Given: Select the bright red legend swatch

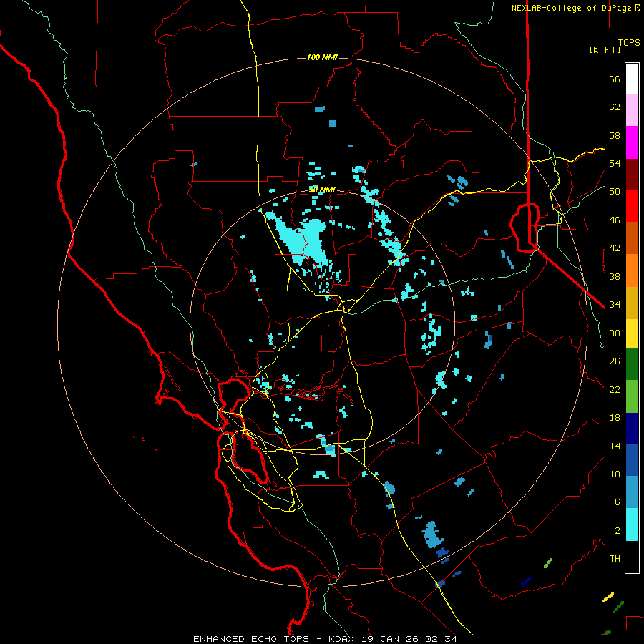Looking at the screenshot, I should coord(632,206).
